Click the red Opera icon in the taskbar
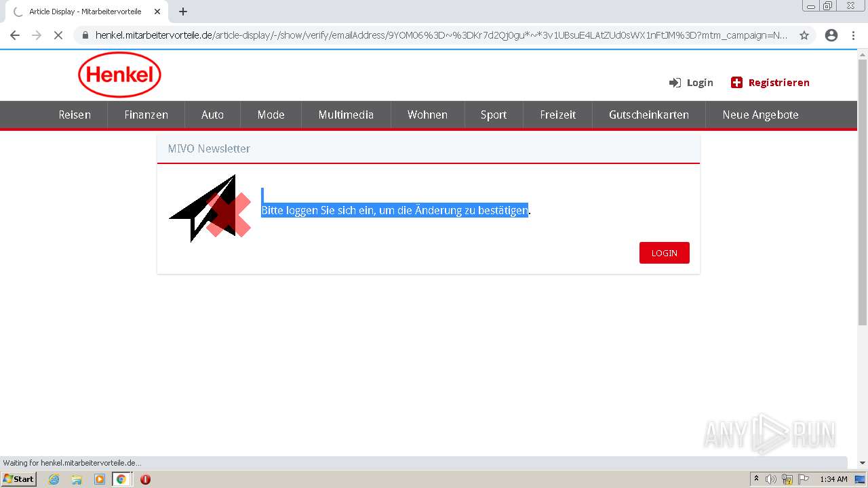 pyautogui.click(x=145, y=479)
